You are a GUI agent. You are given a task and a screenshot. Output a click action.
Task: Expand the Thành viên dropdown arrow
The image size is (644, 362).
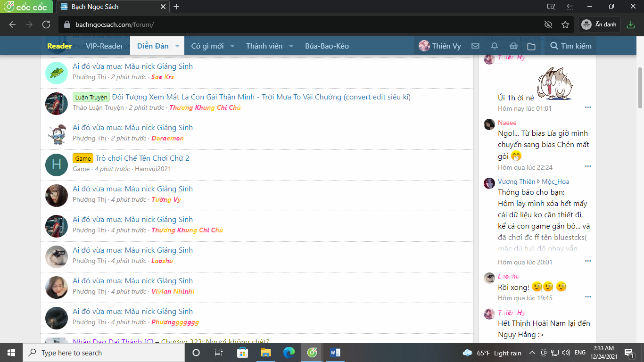click(x=291, y=46)
